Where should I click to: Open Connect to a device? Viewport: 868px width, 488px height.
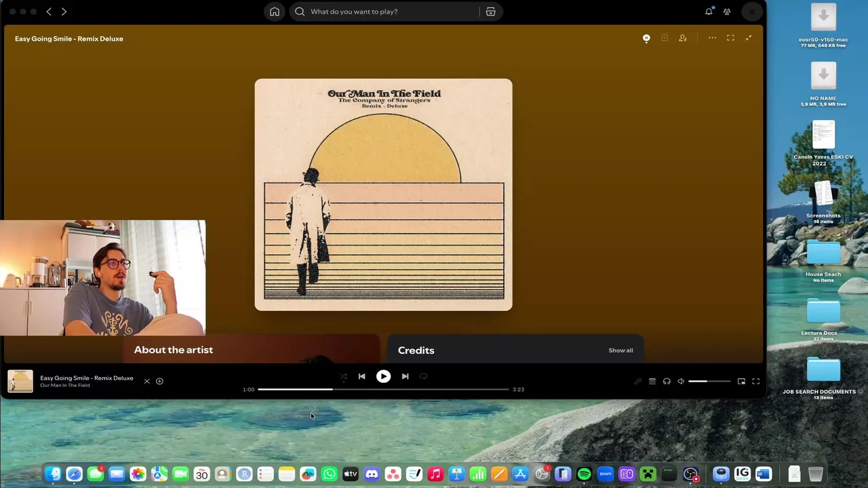pyautogui.click(x=667, y=381)
